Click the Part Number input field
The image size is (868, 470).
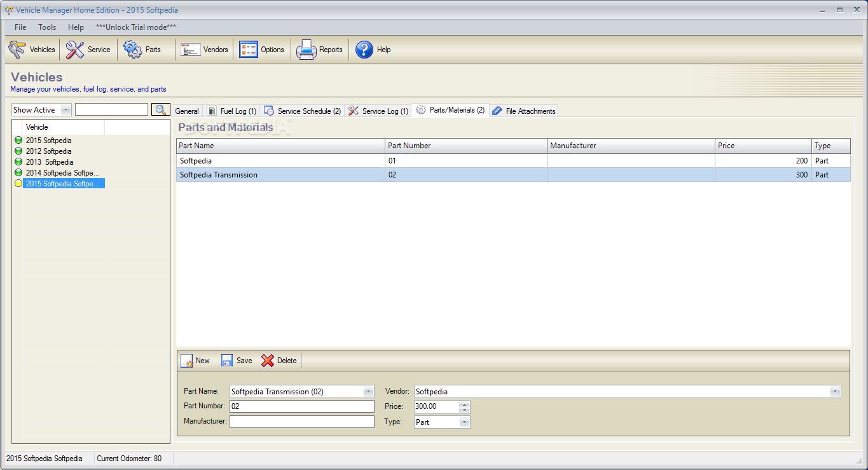pyautogui.click(x=302, y=406)
